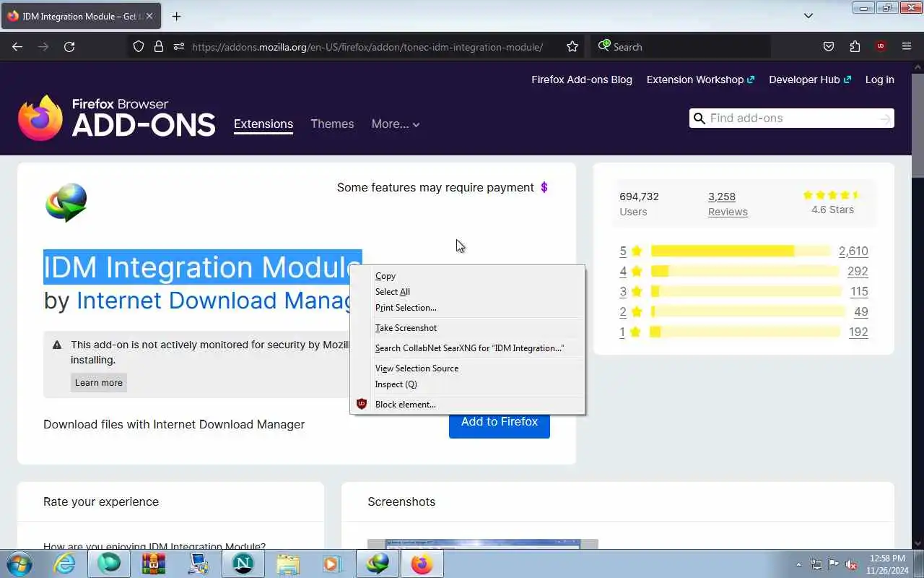Screen dimensions: 924x578
Task: Select Take Screenshot in context menu
Action: tap(466, 328)
